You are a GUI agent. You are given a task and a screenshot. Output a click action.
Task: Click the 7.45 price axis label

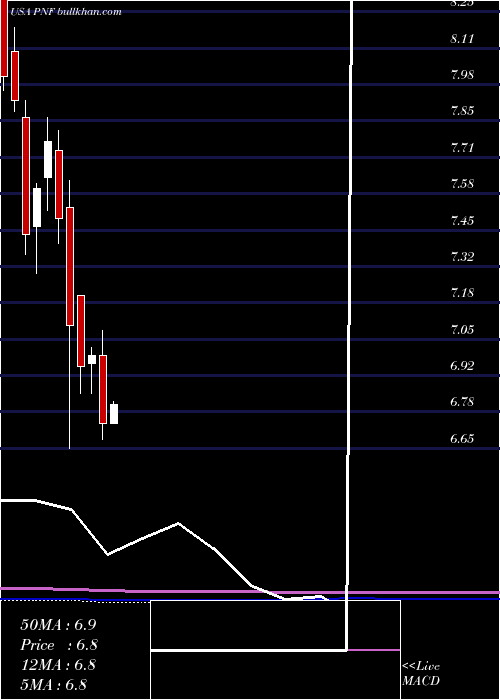point(462,221)
